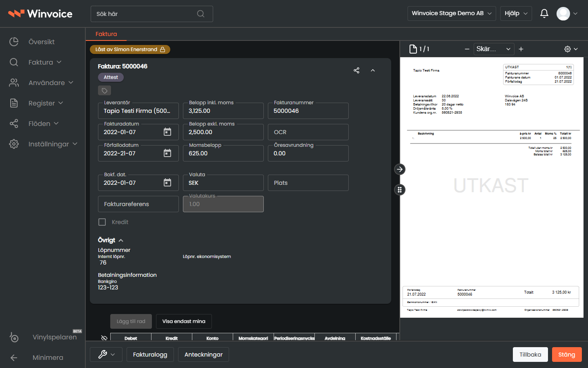The image size is (588, 368).
Task: Click the share icon on invoice 5000046
Action: click(356, 70)
